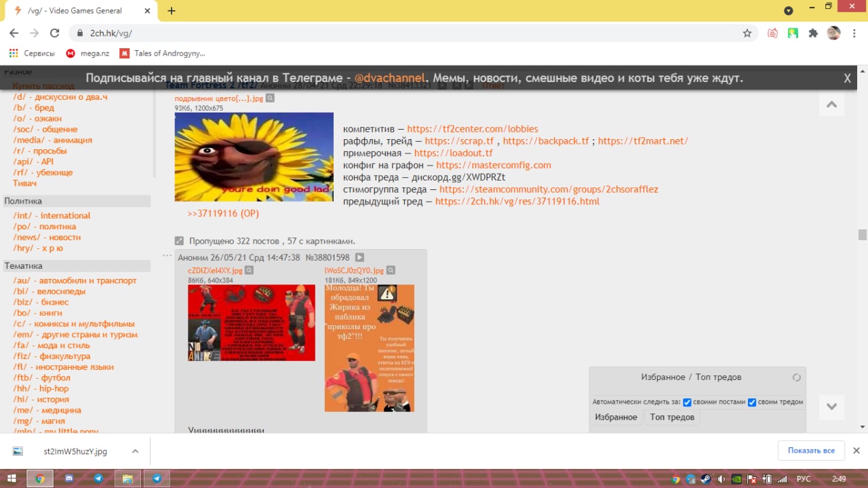Open the green extension icon in toolbar
The width and height of the screenshot is (868, 488).
click(793, 33)
